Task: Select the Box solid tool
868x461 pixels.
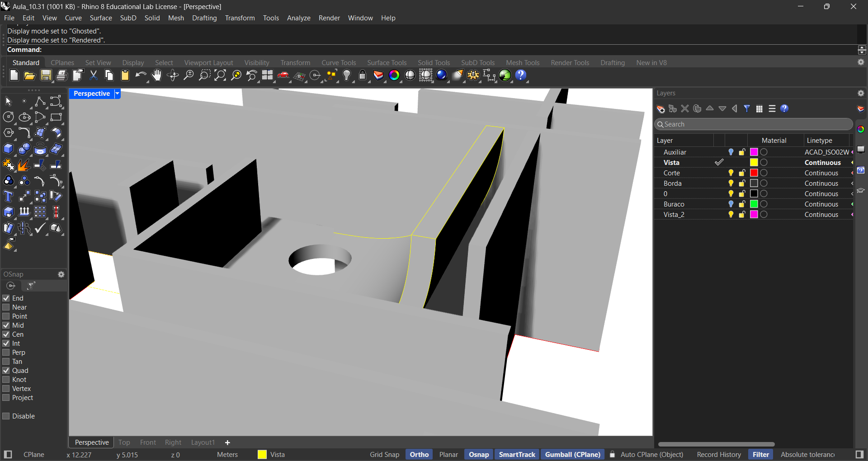Action: [x=9, y=149]
